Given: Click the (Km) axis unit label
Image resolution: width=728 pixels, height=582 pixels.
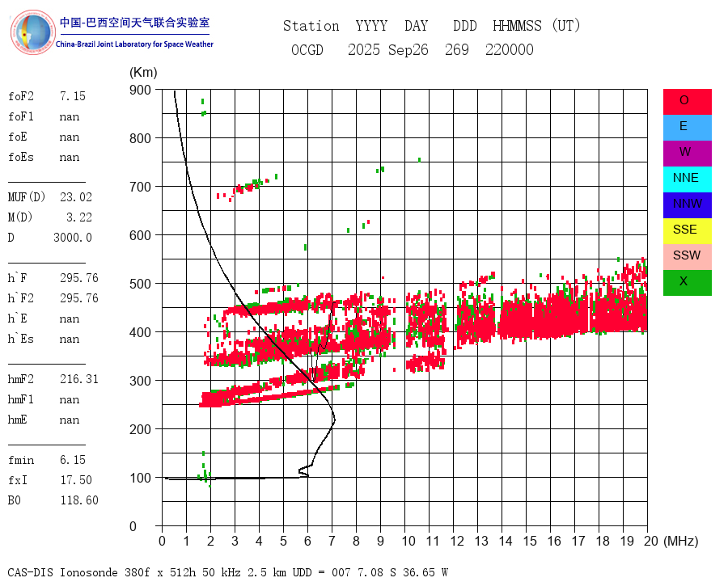Looking at the screenshot, I should (x=143, y=73).
